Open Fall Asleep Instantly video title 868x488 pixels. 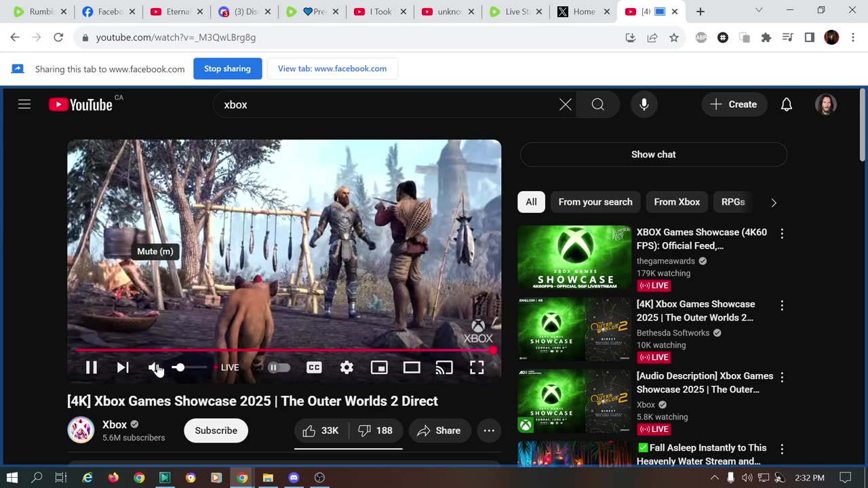click(702, 454)
